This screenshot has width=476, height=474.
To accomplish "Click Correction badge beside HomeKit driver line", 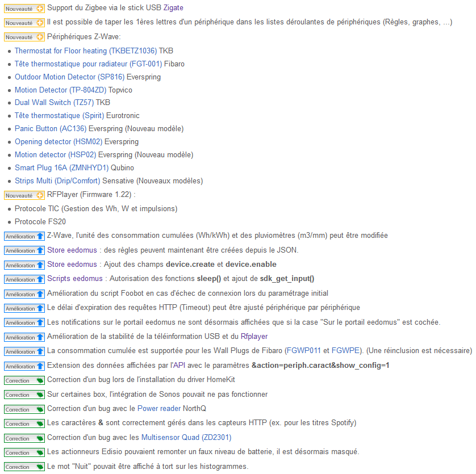I will pyautogui.click(x=24, y=380).
